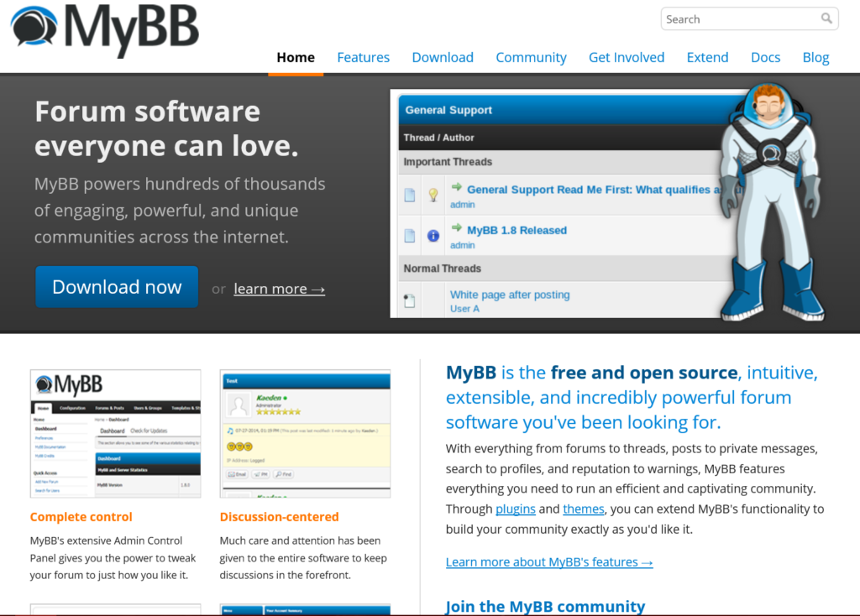Screen dimensions: 860x616
Task: Select Download in the top navigation
Action: pos(443,57)
